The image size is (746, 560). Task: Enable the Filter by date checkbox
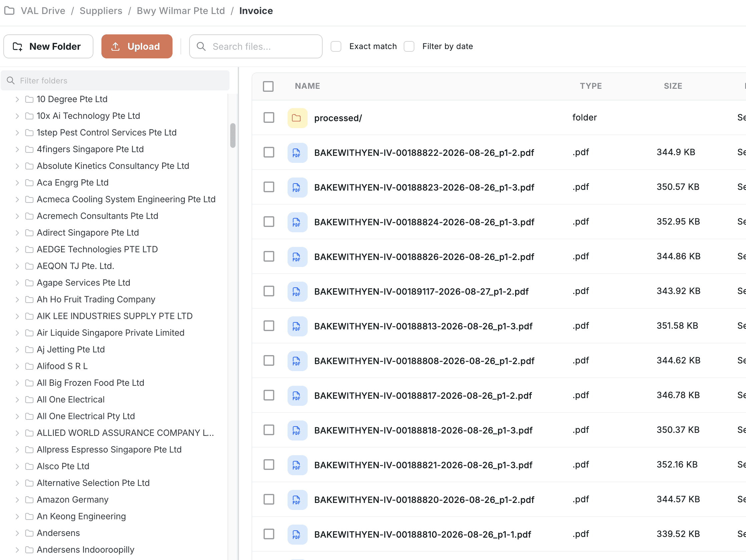point(409,46)
